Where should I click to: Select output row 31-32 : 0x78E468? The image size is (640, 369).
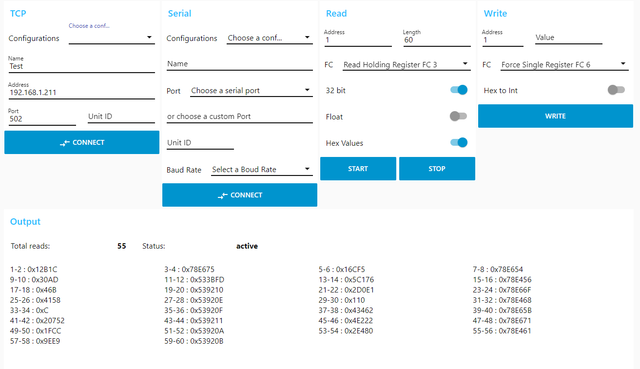502,300
